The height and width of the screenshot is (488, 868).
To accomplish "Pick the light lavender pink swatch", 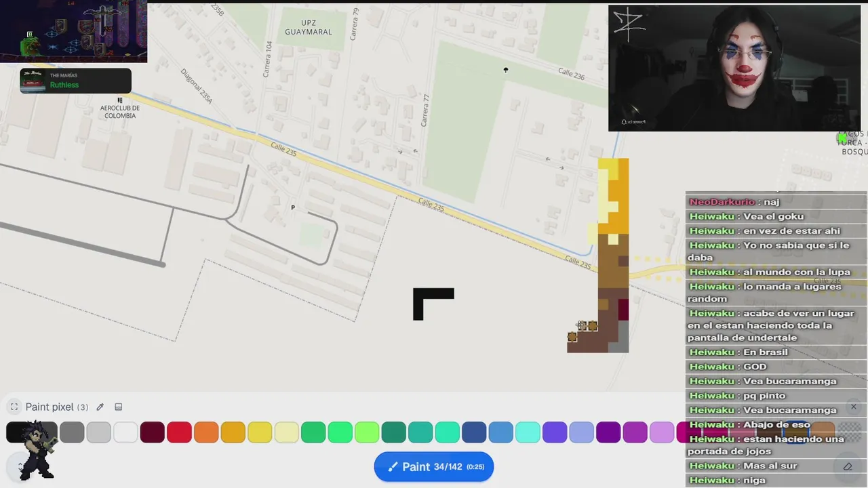I will tap(662, 432).
